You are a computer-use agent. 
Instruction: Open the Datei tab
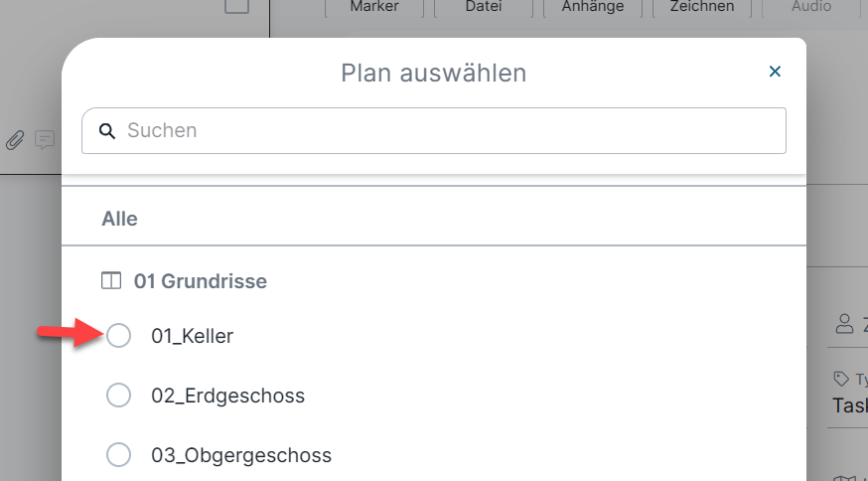484,7
